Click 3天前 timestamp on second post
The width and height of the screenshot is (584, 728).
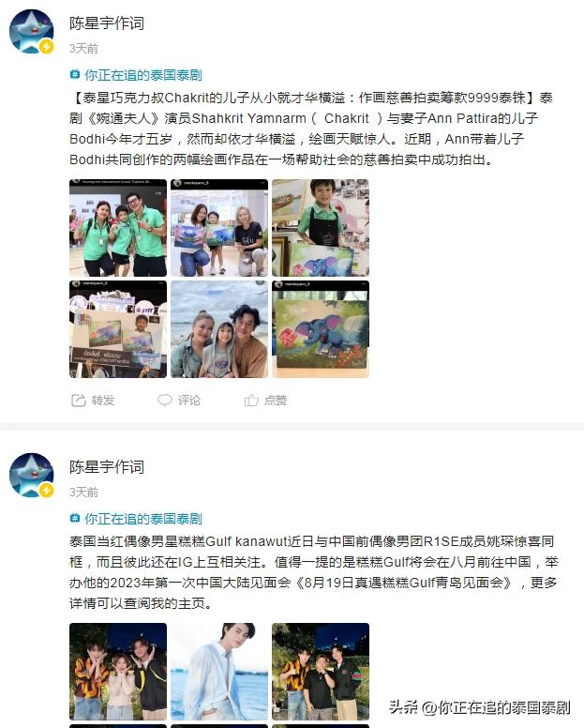(84, 493)
